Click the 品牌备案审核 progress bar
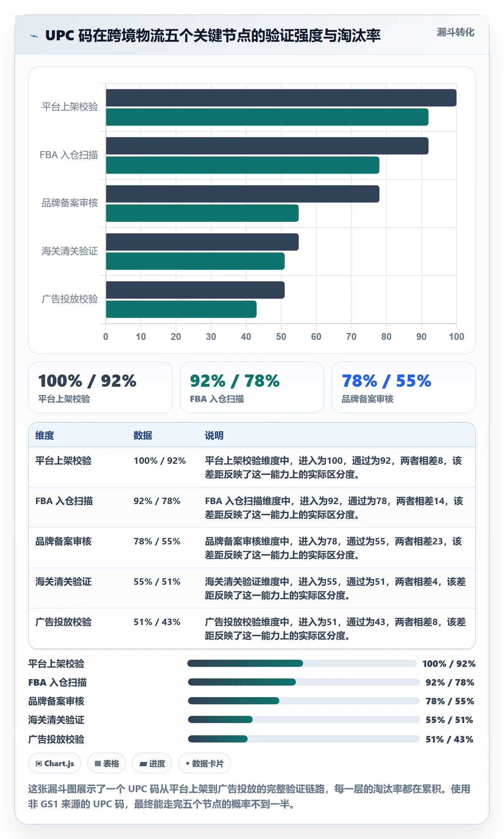This screenshot has width=504, height=839. pyautogui.click(x=303, y=701)
